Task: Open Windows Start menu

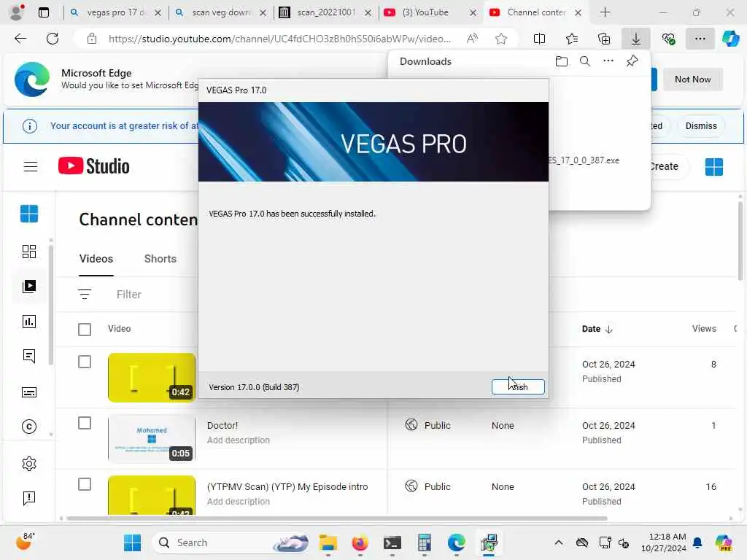Action: click(132, 542)
